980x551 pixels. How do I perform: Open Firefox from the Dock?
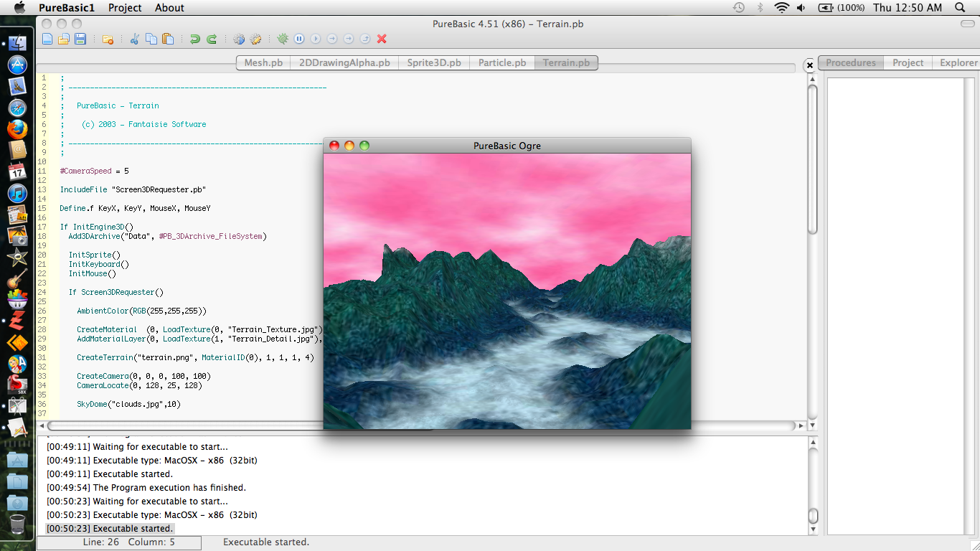17,129
